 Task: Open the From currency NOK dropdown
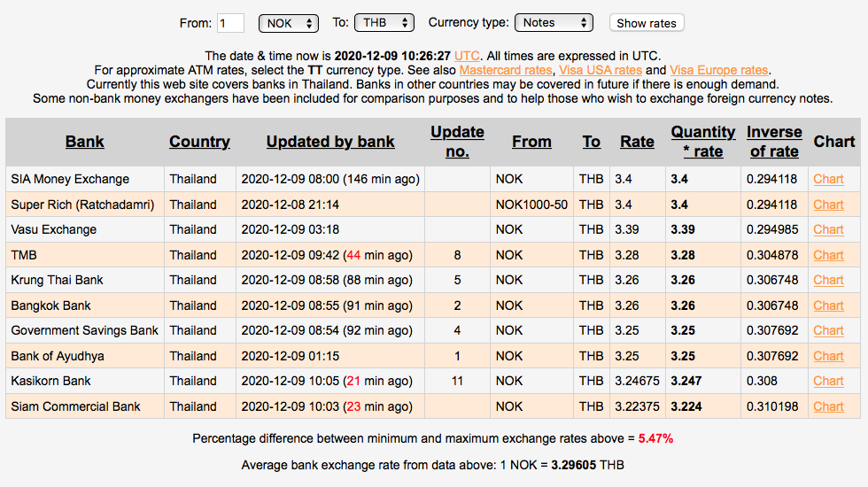coord(289,23)
